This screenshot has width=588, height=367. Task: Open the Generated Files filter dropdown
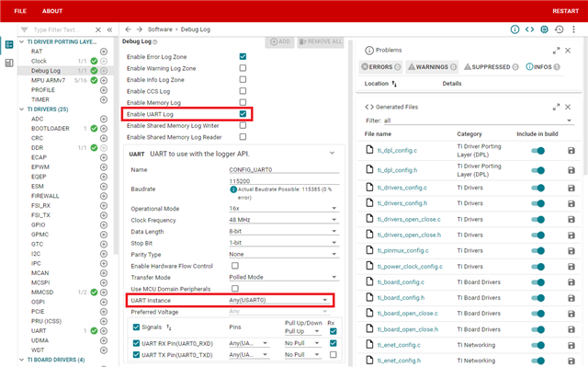coord(478,120)
